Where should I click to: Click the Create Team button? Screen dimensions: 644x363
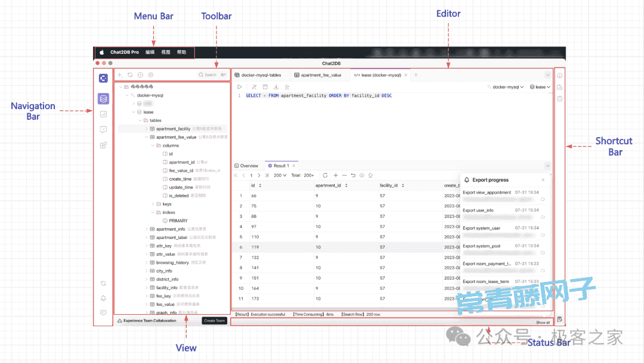215,321
